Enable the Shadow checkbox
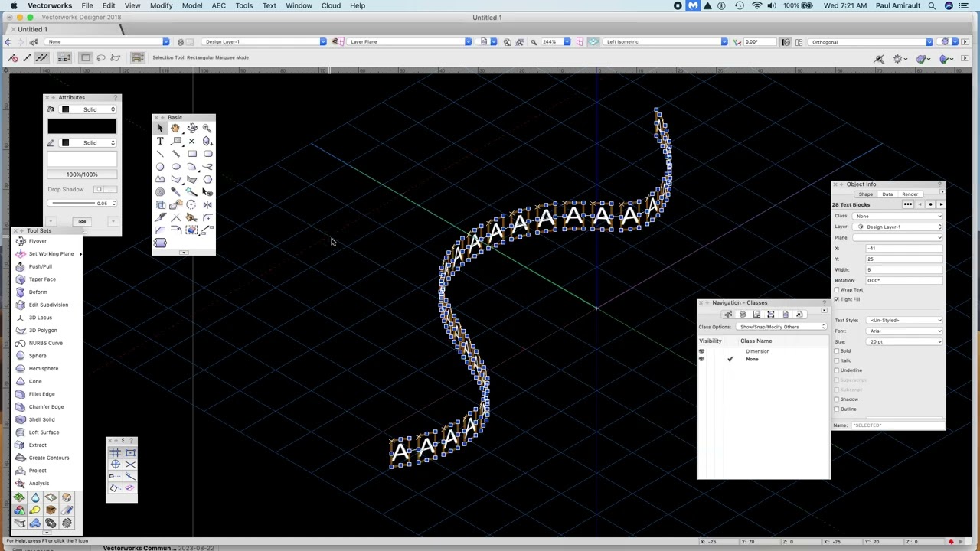 pyautogui.click(x=837, y=399)
